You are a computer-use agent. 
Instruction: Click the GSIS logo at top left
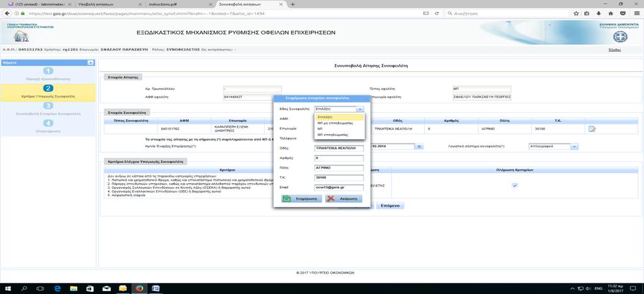(21, 35)
